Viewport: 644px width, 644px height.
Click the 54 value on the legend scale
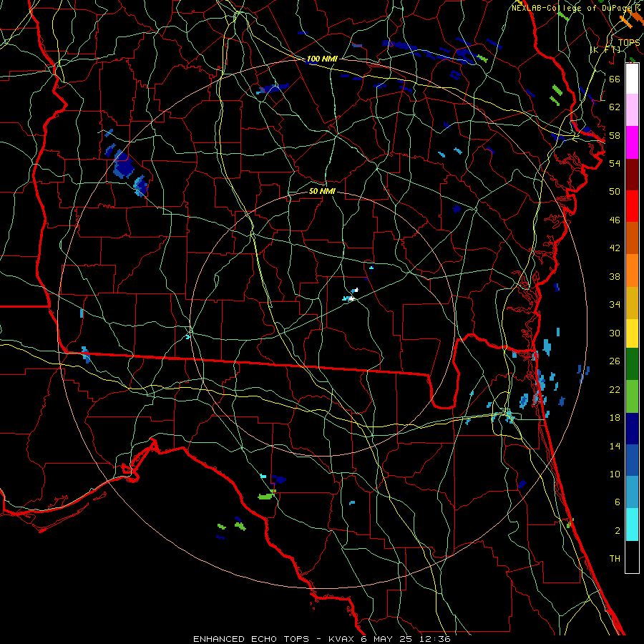[615, 163]
